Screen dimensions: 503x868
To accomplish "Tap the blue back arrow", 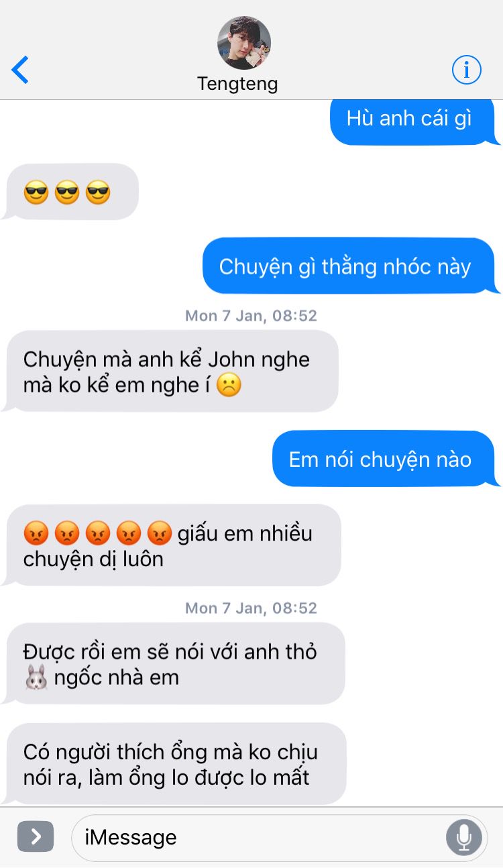I will [20, 70].
